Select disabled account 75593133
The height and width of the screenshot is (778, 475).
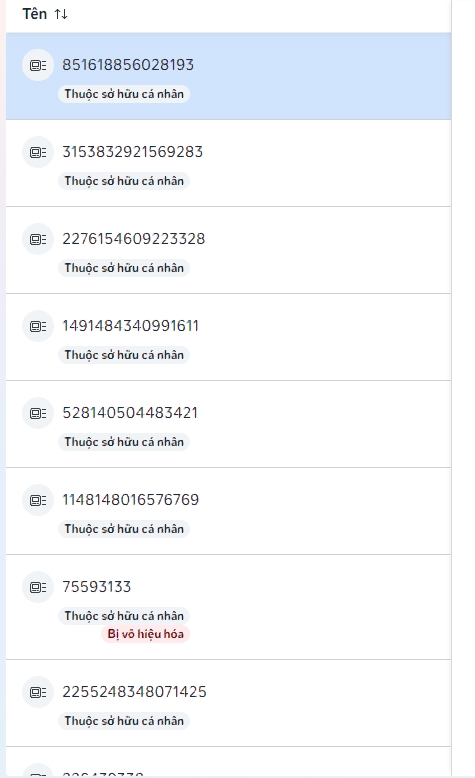[228, 607]
